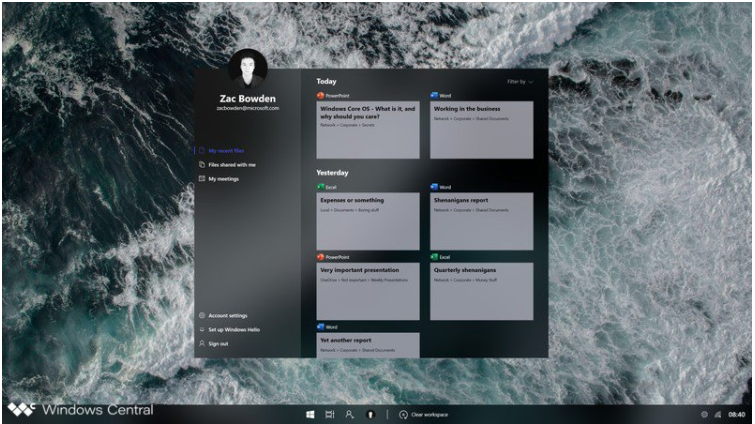Click PowerPoint icon above Very important presentation
The width and height of the screenshot is (755, 424).
coord(320,257)
